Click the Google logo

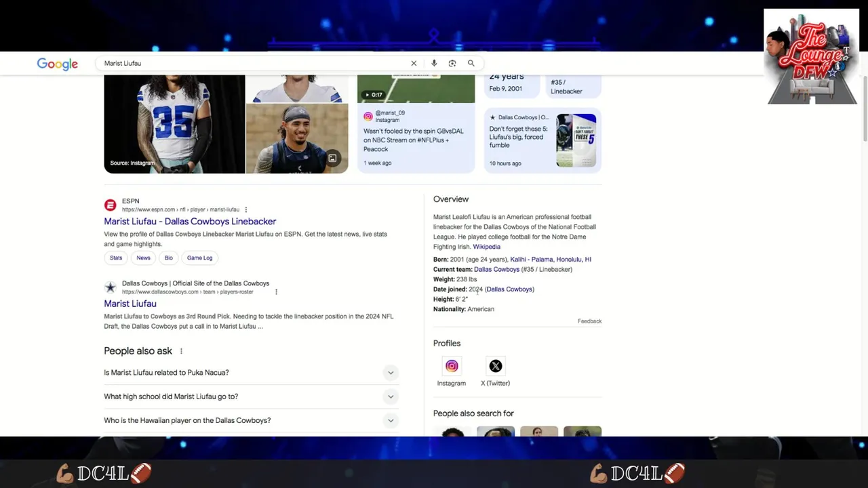pyautogui.click(x=58, y=64)
